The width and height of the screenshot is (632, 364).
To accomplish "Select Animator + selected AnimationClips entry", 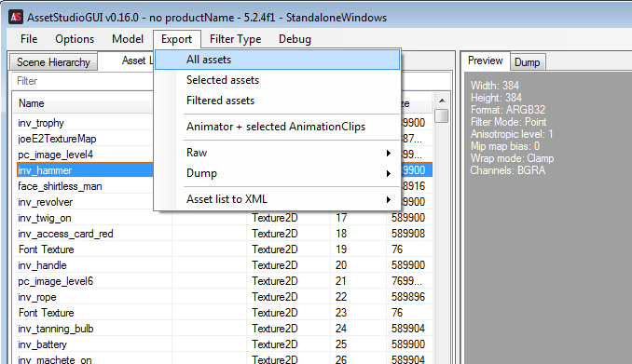I will pyautogui.click(x=277, y=127).
